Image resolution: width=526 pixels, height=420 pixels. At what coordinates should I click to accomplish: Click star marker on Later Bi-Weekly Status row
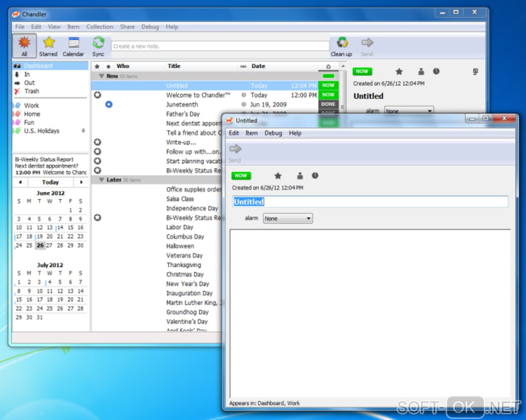pos(97,217)
